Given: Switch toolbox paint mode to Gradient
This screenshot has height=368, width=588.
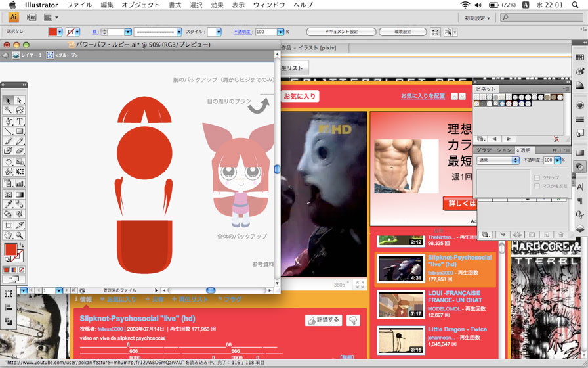Looking at the screenshot, I should point(14,270).
